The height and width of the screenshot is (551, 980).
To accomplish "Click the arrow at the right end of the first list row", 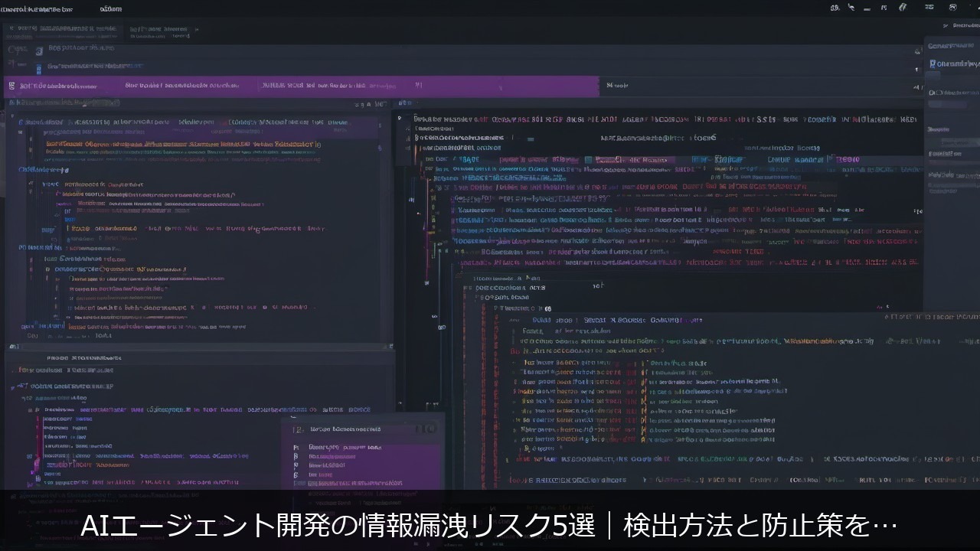I will 918,50.
